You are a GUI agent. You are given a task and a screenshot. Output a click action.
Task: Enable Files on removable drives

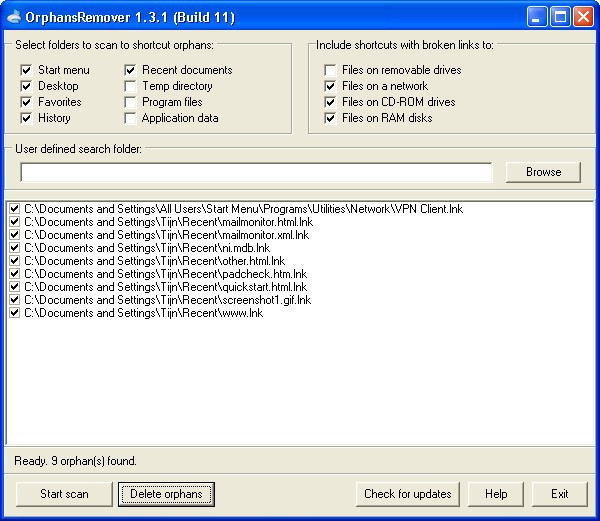330,70
